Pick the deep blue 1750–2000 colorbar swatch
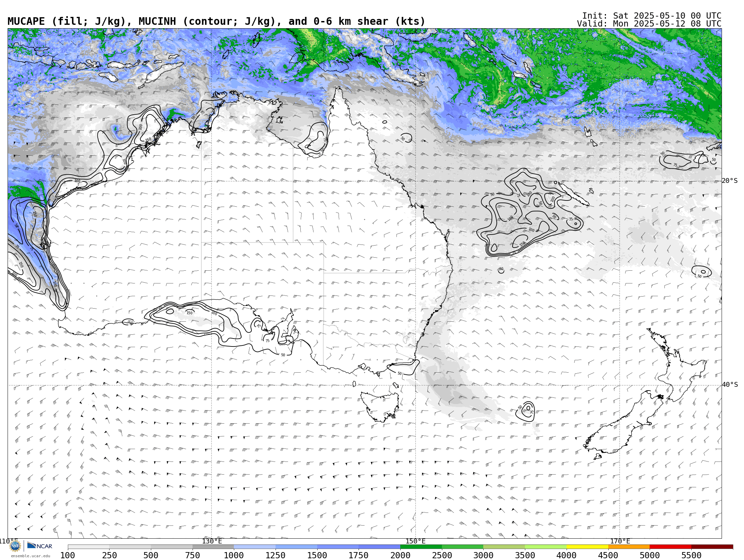The width and height of the screenshot is (744, 560). pyautogui.click(x=380, y=547)
